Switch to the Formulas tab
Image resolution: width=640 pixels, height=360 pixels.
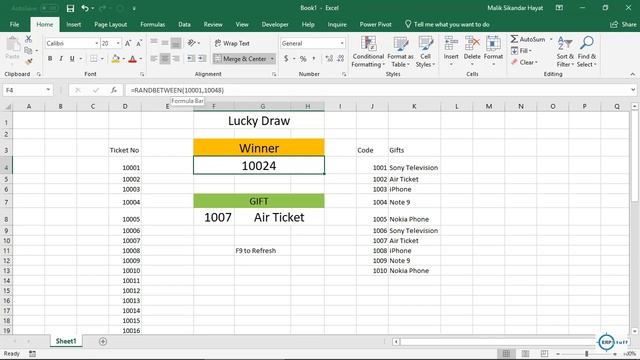click(153, 24)
